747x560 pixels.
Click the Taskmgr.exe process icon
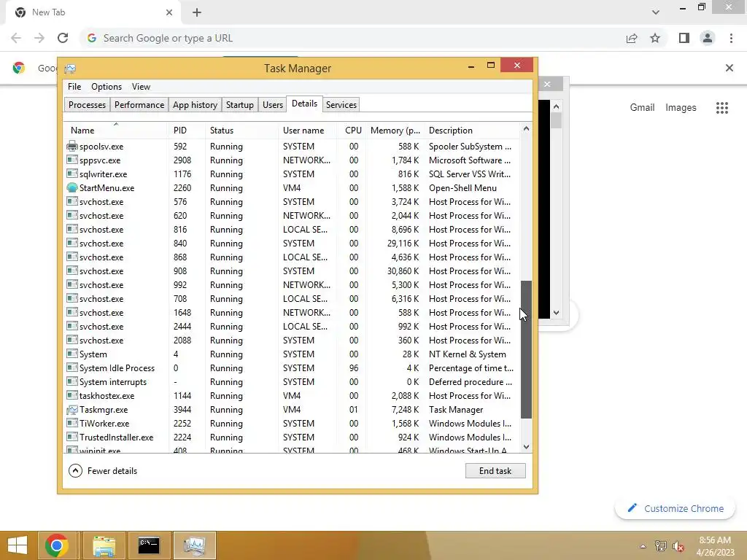click(x=72, y=410)
